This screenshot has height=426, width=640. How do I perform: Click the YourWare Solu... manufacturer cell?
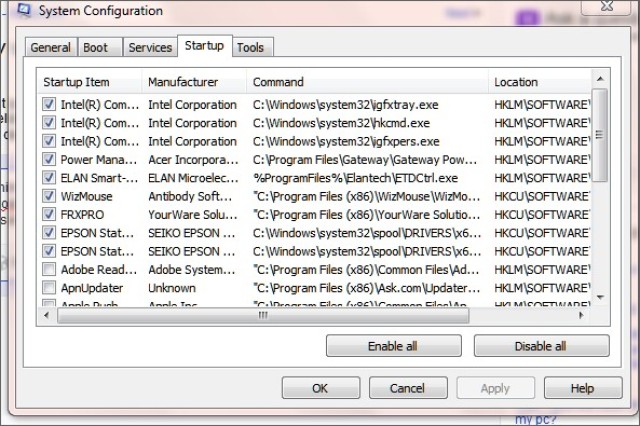tap(193, 215)
